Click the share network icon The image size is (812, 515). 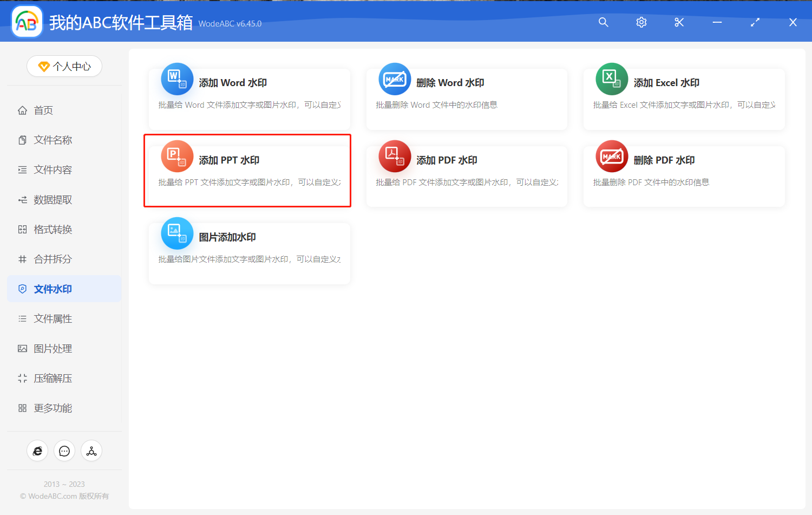click(x=91, y=451)
